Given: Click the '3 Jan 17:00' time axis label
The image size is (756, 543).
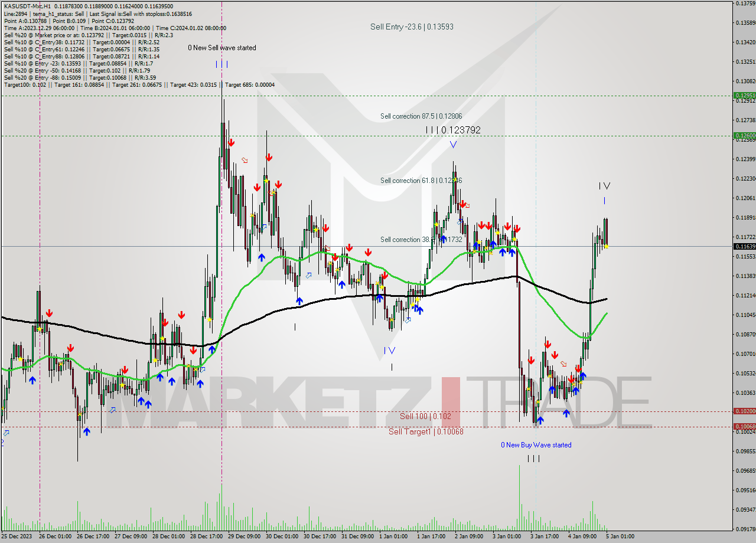Looking at the screenshot, I should click(x=545, y=537).
